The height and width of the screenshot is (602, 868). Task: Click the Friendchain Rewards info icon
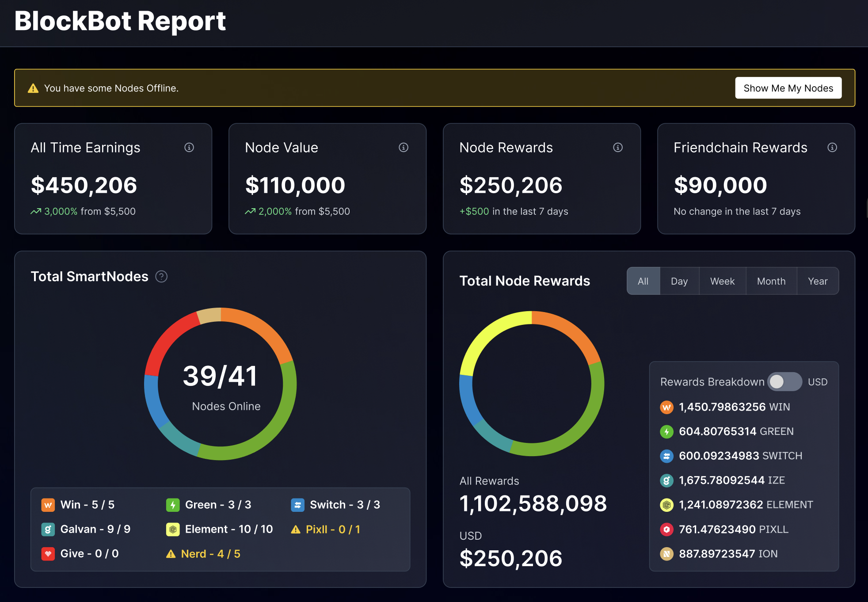tap(833, 148)
